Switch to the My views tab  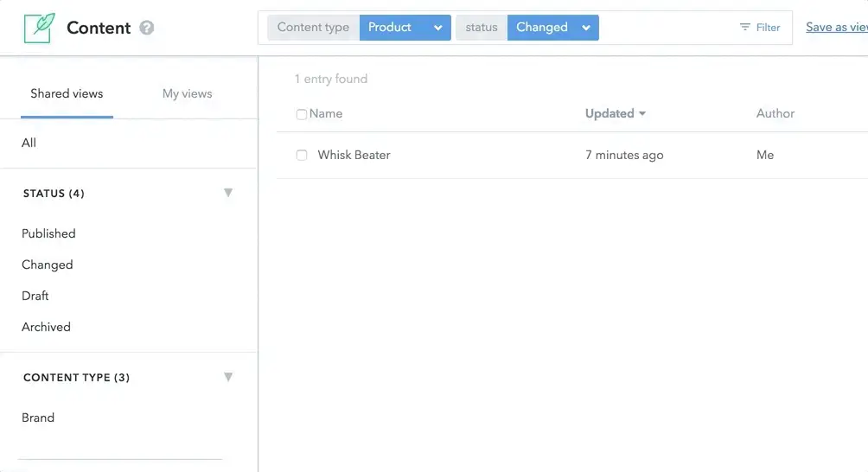pyautogui.click(x=187, y=93)
